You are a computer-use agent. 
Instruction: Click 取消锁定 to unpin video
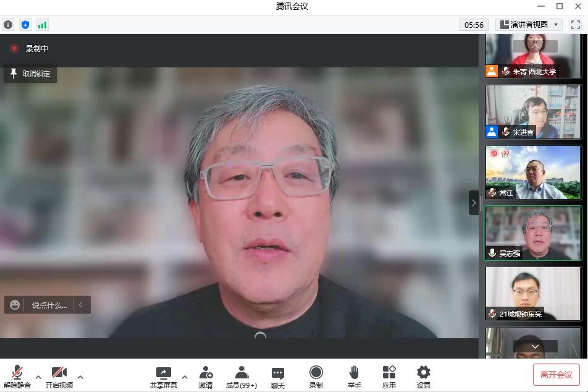pos(30,74)
